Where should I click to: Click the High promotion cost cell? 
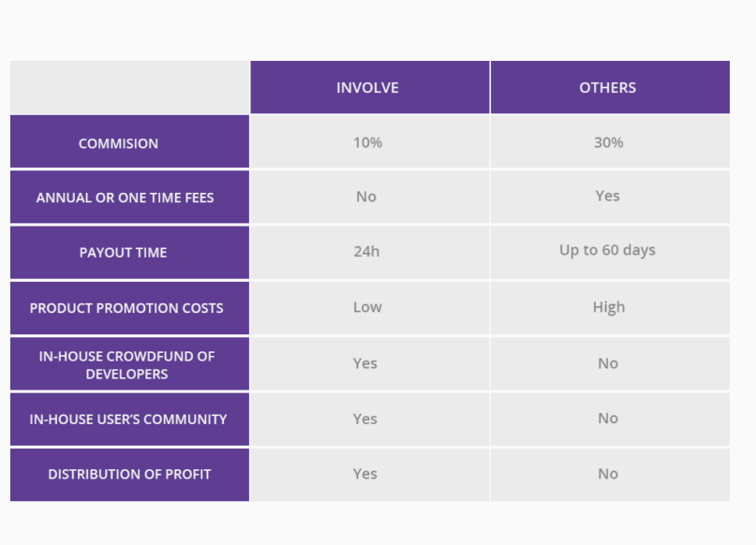tap(610, 308)
